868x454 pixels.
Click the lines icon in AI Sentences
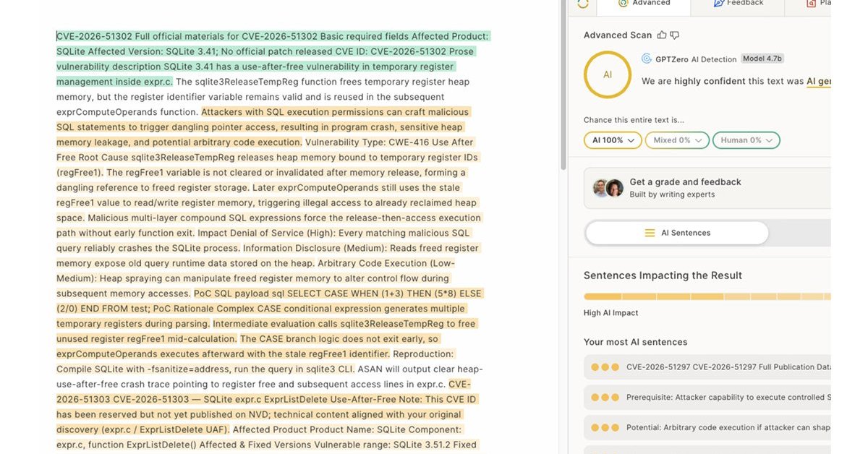point(650,233)
